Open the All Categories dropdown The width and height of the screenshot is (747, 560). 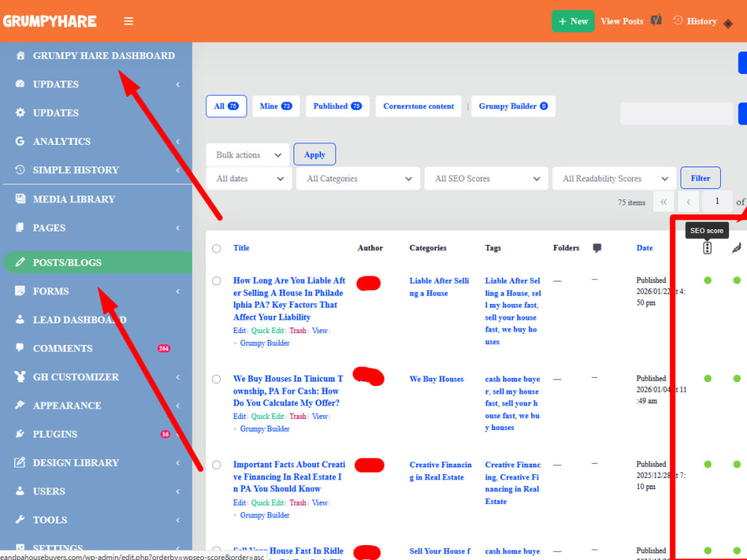[x=358, y=178]
